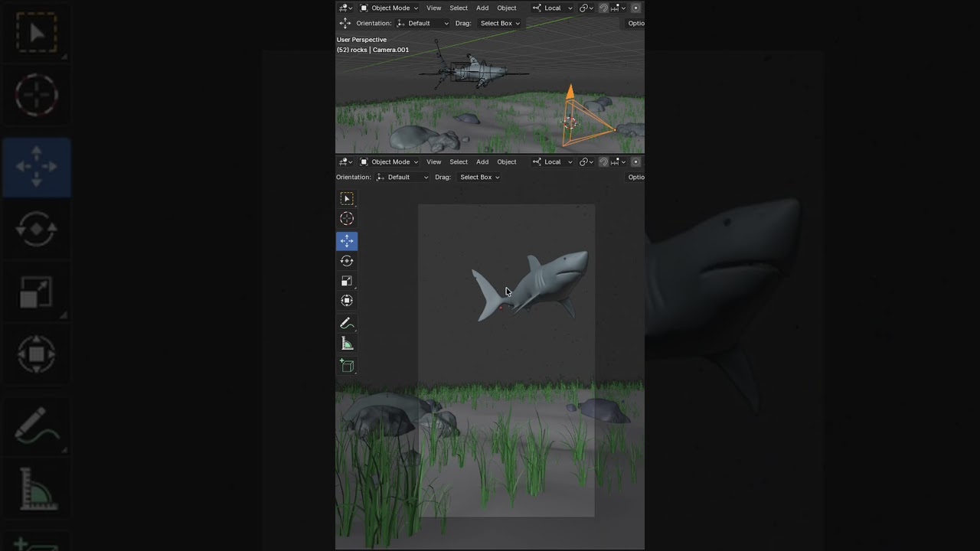This screenshot has width=980, height=551.
Task: Open editor type menu in bottom viewport
Action: pyautogui.click(x=346, y=161)
